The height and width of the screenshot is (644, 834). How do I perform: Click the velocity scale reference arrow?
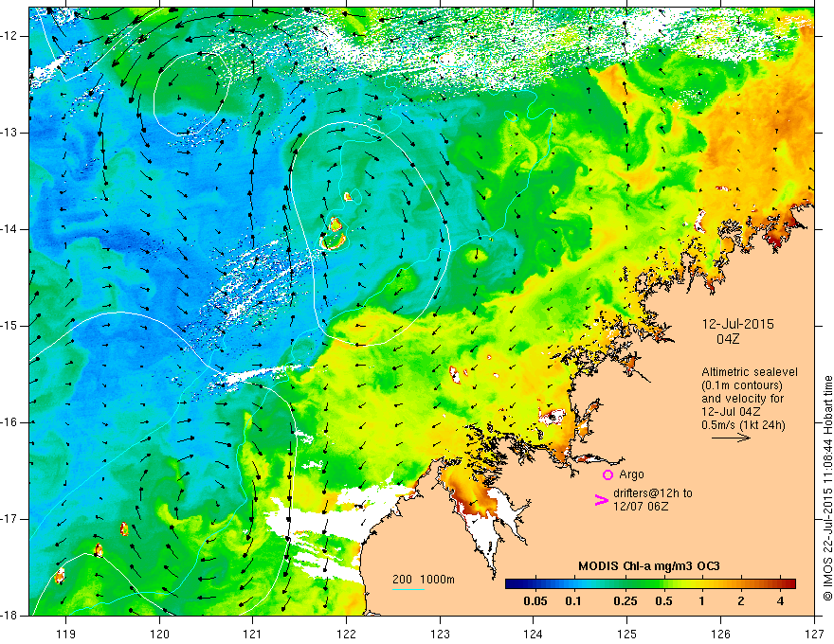731,438
